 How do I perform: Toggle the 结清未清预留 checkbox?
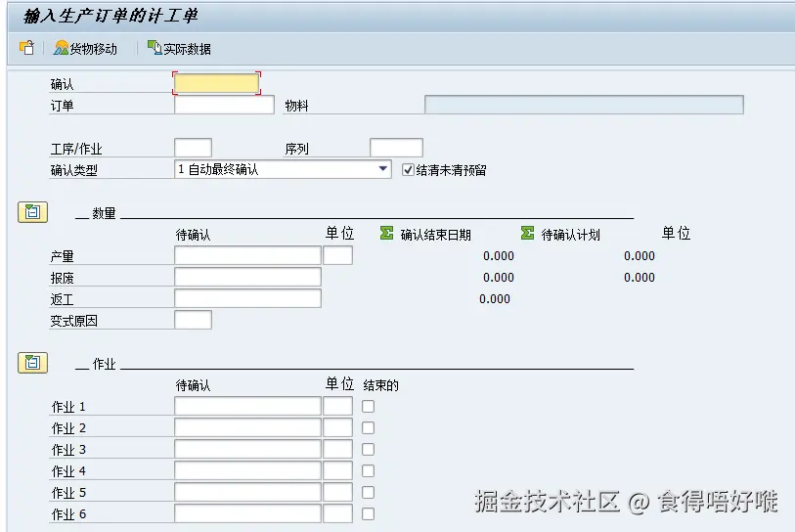[x=408, y=170]
